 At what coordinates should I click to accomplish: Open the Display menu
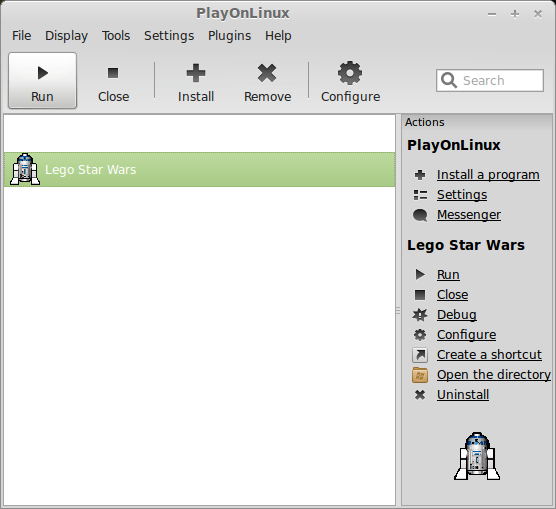(66, 36)
